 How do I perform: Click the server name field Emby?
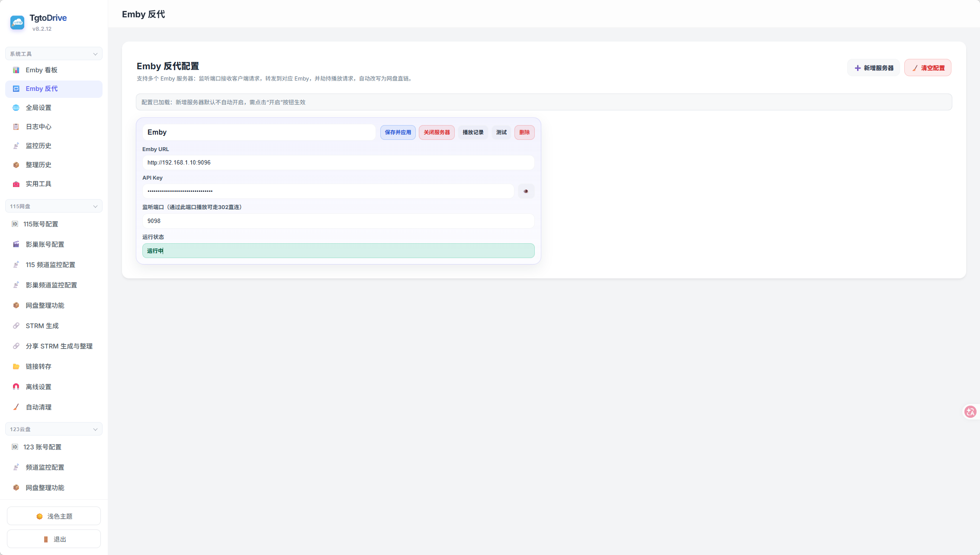point(259,132)
